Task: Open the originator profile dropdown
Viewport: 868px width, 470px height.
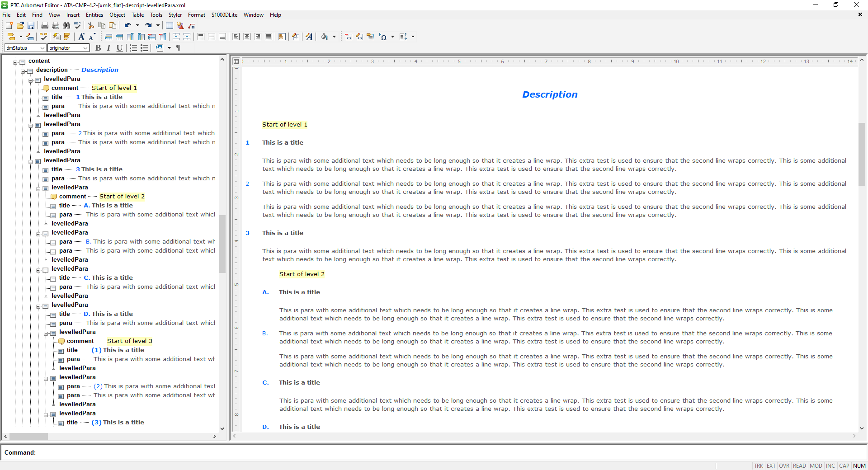Action: pyautogui.click(x=85, y=48)
